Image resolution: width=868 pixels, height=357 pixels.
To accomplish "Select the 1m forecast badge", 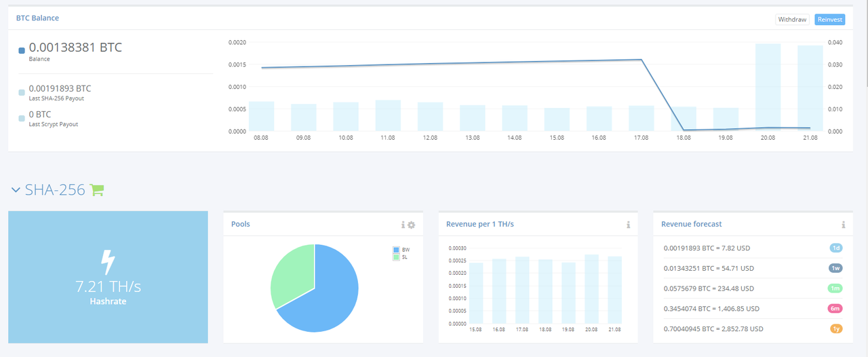I will 836,288.
